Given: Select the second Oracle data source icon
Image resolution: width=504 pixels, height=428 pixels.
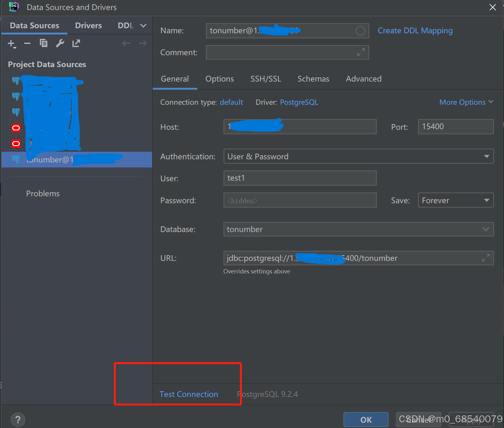Looking at the screenshot, I should click(x=16, y=144).
